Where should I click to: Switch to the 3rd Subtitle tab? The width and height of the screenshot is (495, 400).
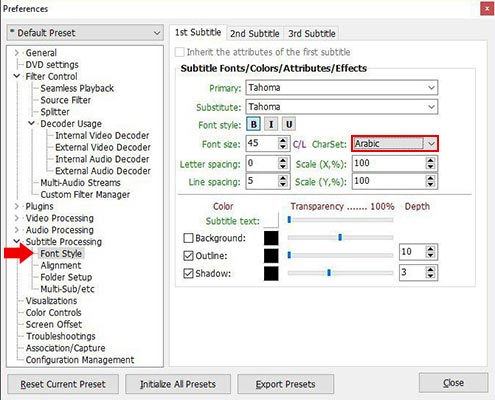[x=312, y=34]
